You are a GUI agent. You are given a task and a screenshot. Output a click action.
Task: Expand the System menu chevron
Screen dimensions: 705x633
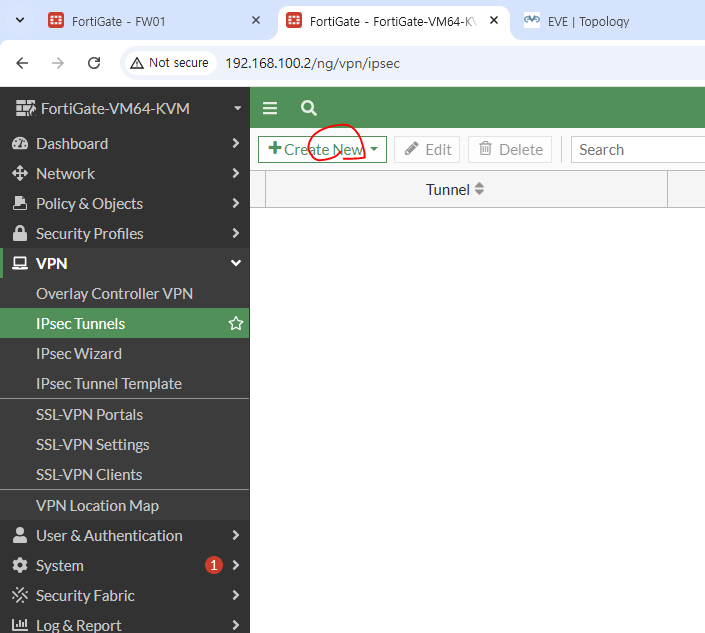tap(236, 565)
